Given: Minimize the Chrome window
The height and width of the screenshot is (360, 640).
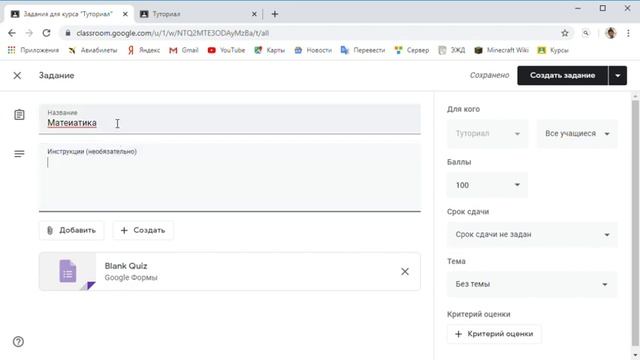Looking at the screenshot, I should (x=578, y=8).
